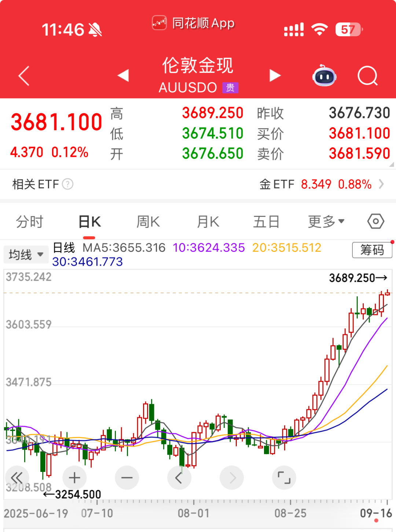
Task: Expand the 更多 period dropdown
Action: (326, 222)
